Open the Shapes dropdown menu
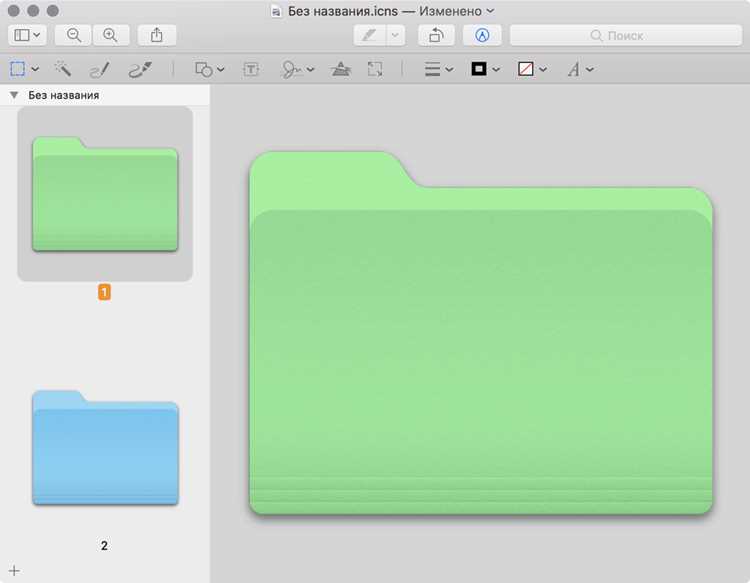The image size is (750, 583). [x=210, y=69]
